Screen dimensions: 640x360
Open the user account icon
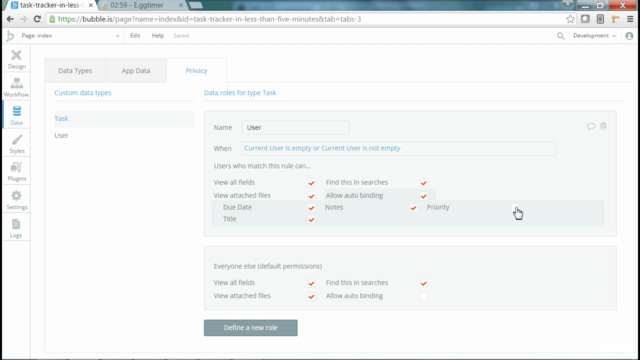point(629,36)
